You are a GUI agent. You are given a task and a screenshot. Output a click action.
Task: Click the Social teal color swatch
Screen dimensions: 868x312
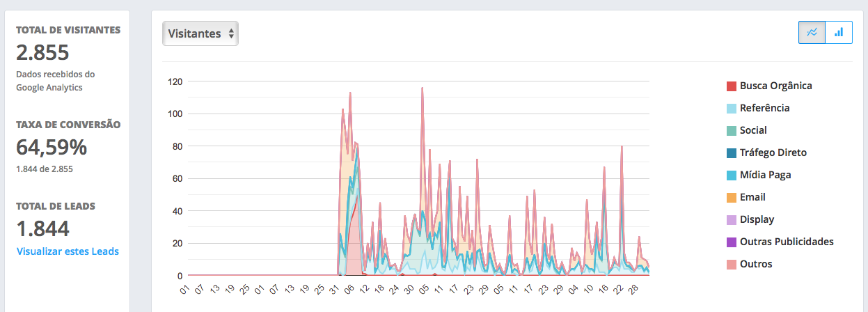pyautogui.click(x=731, y=131)
